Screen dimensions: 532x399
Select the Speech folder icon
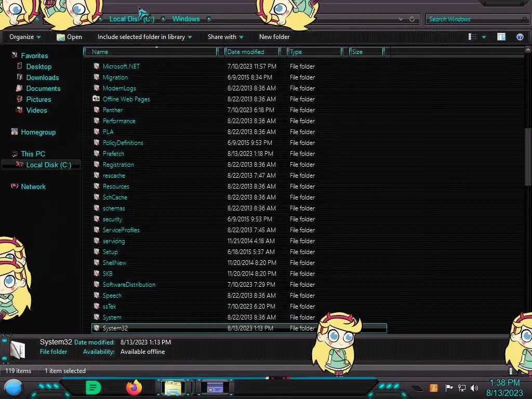tap(97, 295)
